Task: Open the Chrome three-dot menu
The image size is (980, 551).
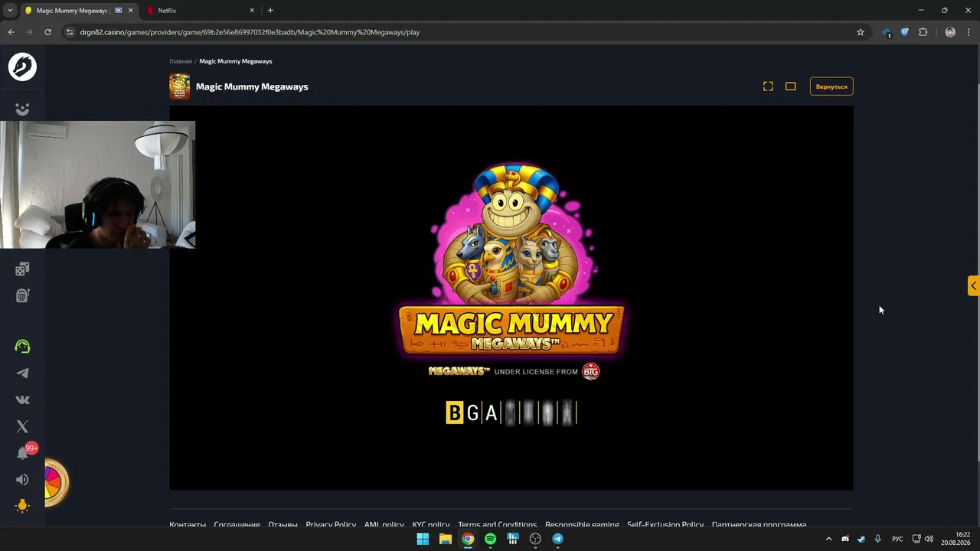Action: [969, 32]
